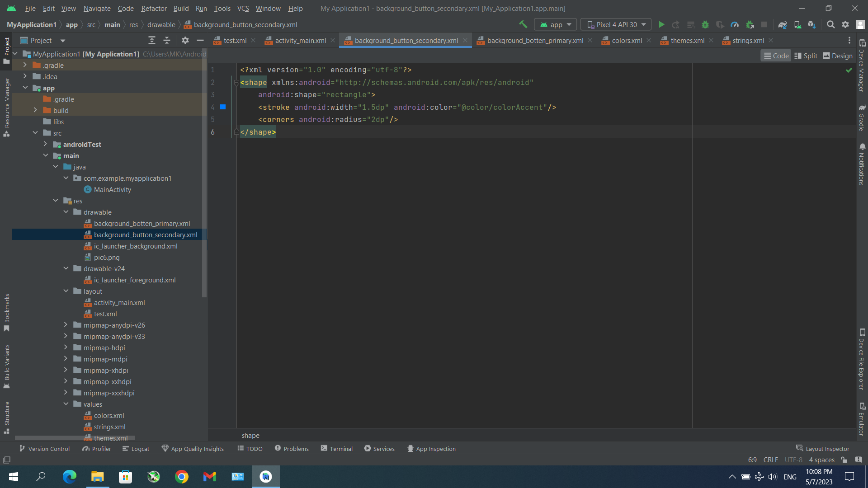Switch to the activity_main.xml tab
Viewport: 868px width, 488px height.
pyautogui.click(x=301, y=41)
